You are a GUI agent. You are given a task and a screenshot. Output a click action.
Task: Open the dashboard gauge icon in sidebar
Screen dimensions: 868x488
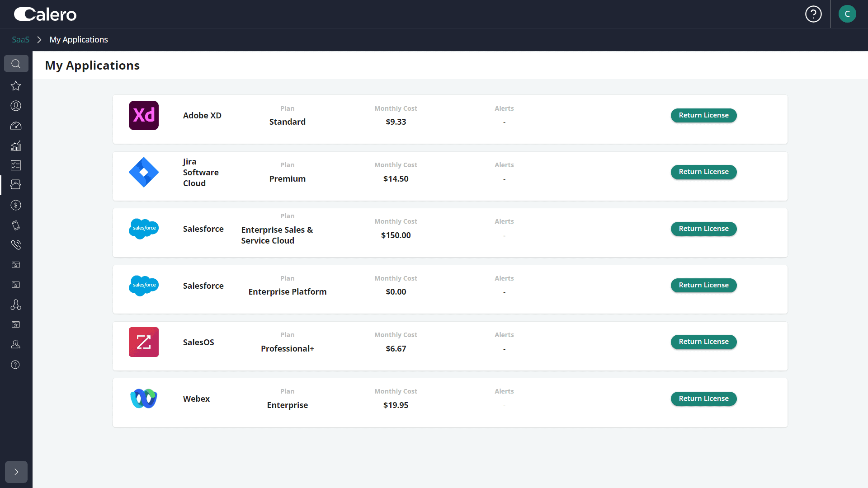[16, 126]
